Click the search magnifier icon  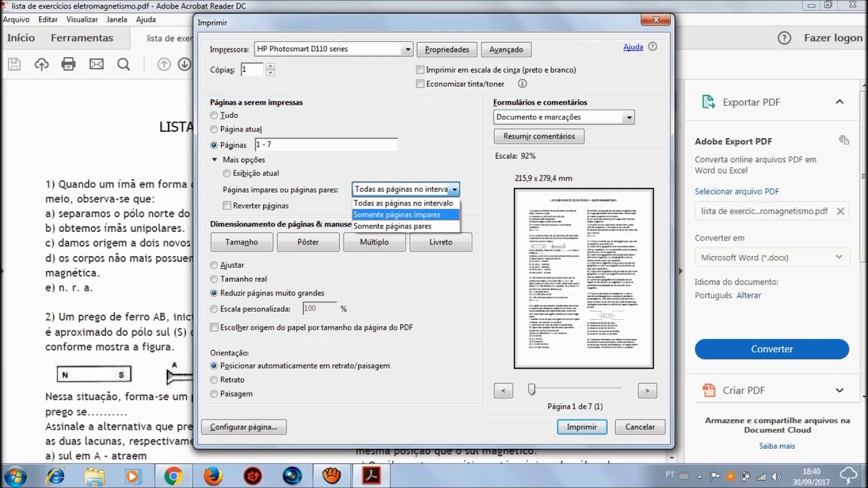pos(123,64)
